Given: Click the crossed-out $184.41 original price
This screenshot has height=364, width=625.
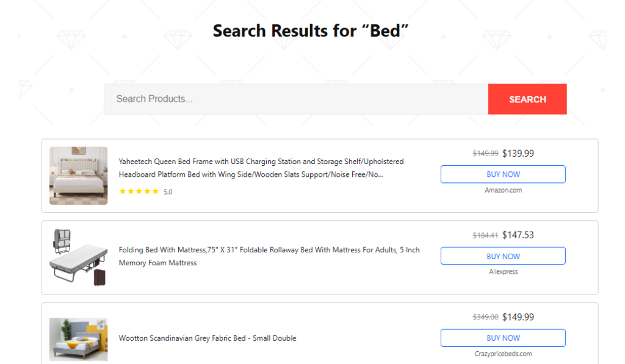Looking at the screenshot, I should (485, 235).
